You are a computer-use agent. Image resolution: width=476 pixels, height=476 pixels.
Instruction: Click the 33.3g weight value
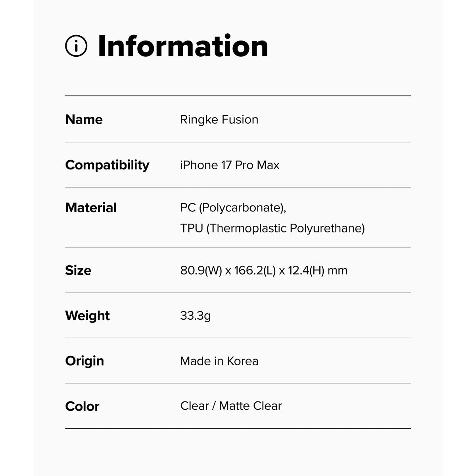195,316
